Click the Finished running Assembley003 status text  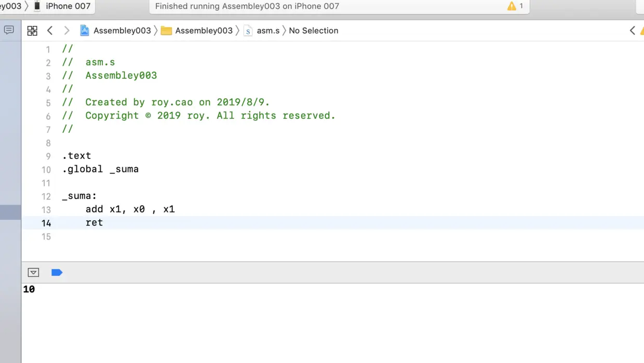coord(247,6)
